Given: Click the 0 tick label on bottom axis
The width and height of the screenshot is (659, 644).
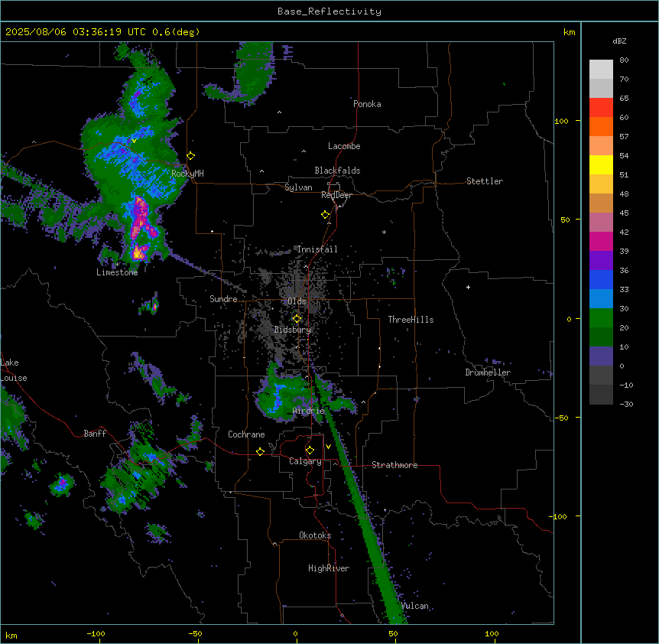Looking at the screenshot, I should point(295,633).
